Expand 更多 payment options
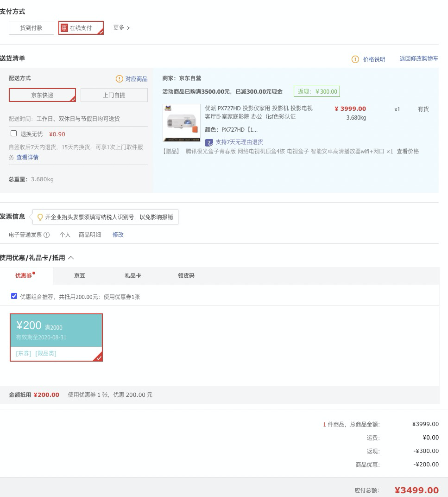448x497 pixels. (x=122, y=28)
